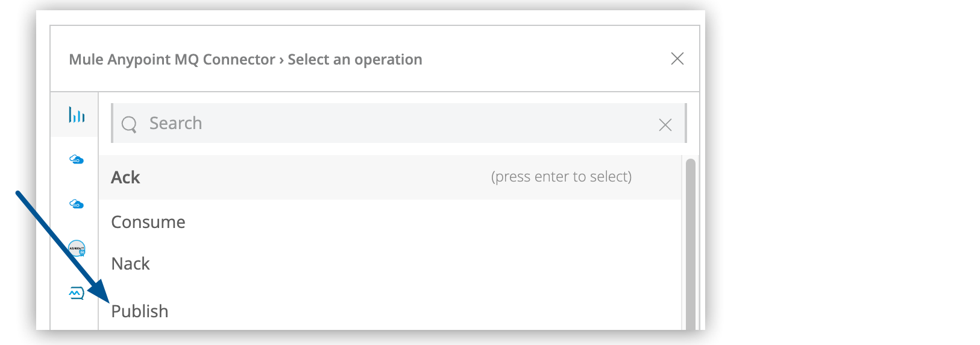This screenshot has width=980, height=345.
Task: Select the wave speech-bubble connector icon
Action: [77, 293]
